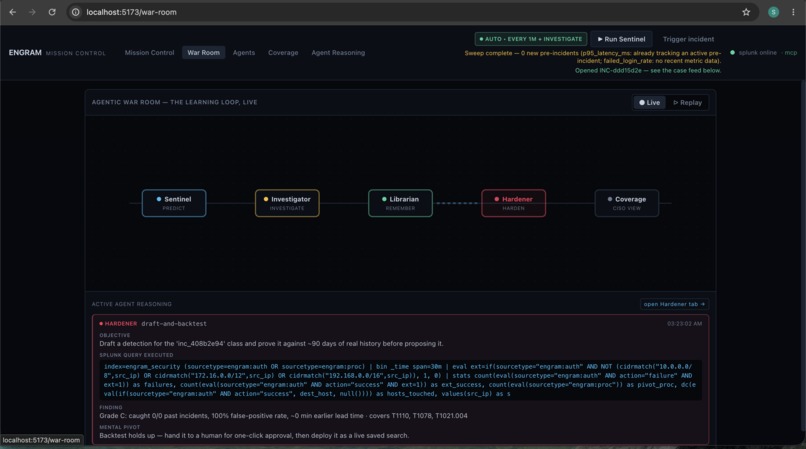Select the Investigator agent node

click(287, 203)
